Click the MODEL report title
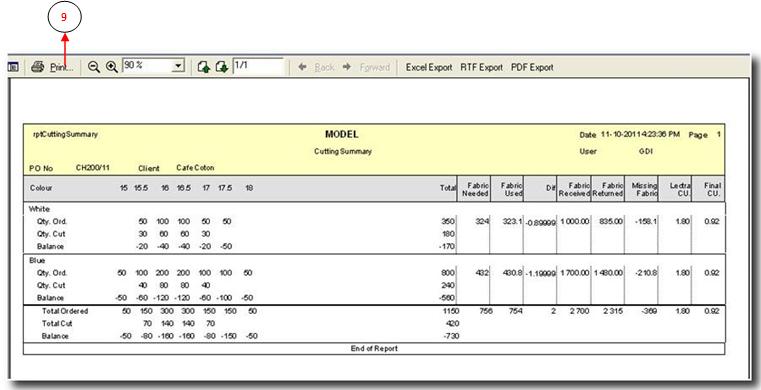 342,134
